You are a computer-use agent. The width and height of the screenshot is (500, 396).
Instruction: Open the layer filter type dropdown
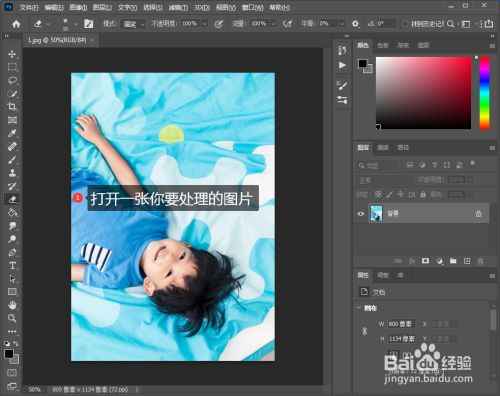(x=377, y=165)
